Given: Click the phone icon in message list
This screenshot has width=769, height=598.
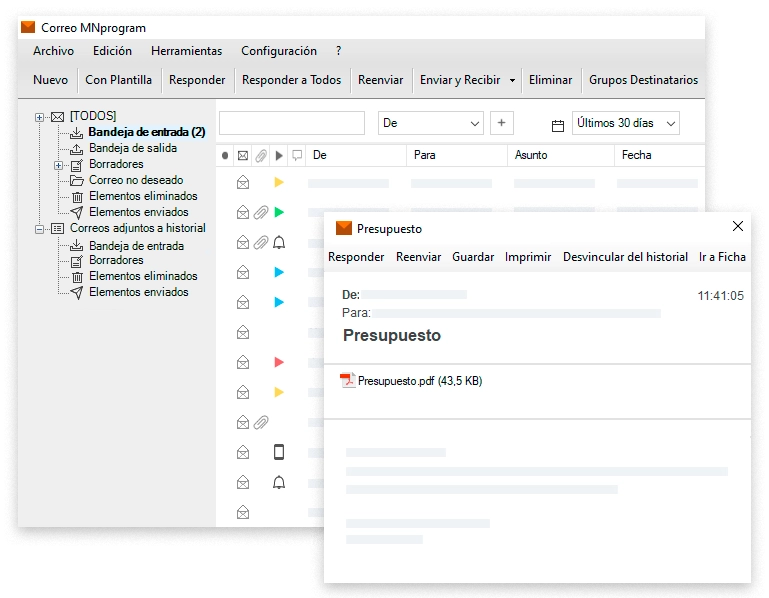Looking at the screenshot, I should [279, 452].
